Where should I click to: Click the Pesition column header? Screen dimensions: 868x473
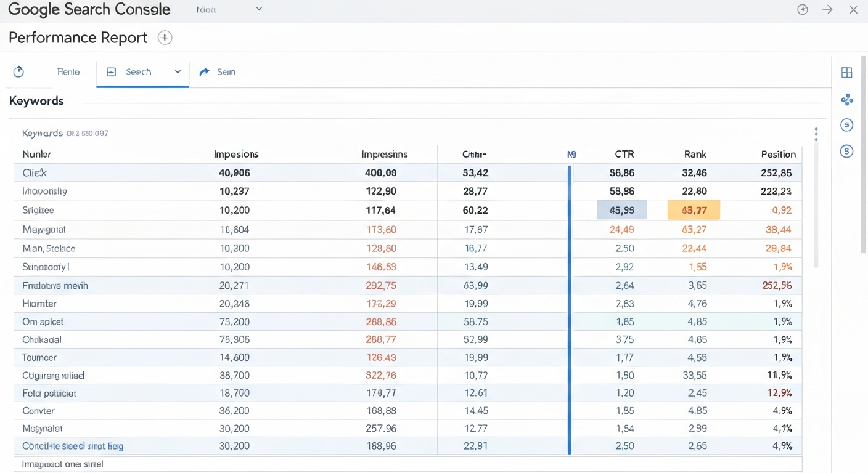tap(778, 154)
